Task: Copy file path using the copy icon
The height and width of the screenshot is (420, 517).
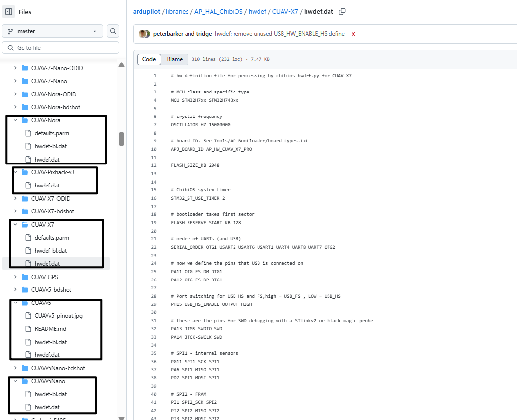Action: tap(342, 12)
